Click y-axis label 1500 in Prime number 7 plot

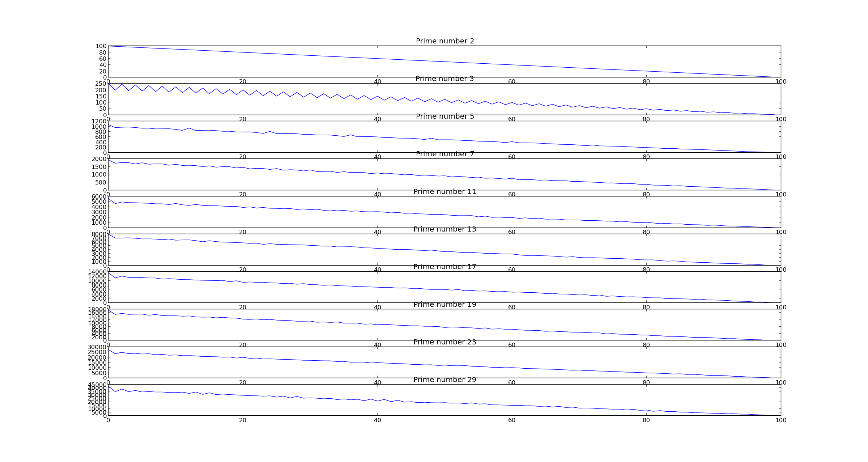[x=99, y=167]
